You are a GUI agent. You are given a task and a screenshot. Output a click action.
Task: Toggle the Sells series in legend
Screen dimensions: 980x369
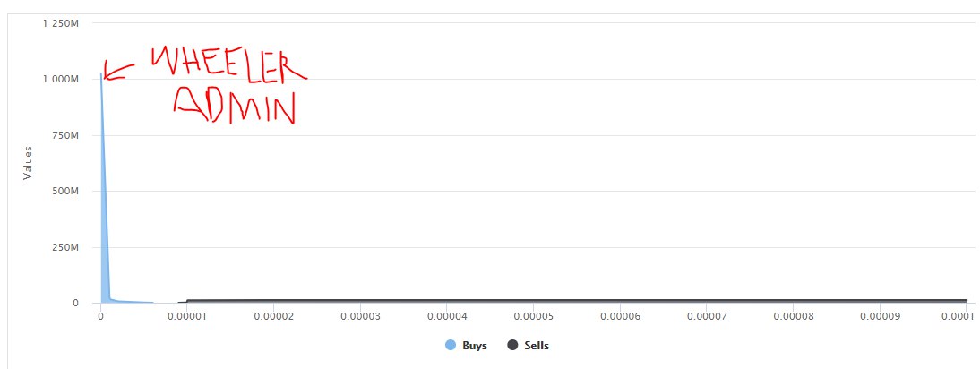coord(529,346)
